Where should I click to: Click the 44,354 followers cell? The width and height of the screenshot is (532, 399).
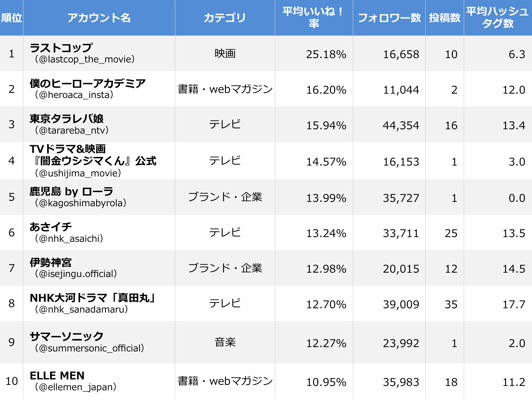coord(401,126)
